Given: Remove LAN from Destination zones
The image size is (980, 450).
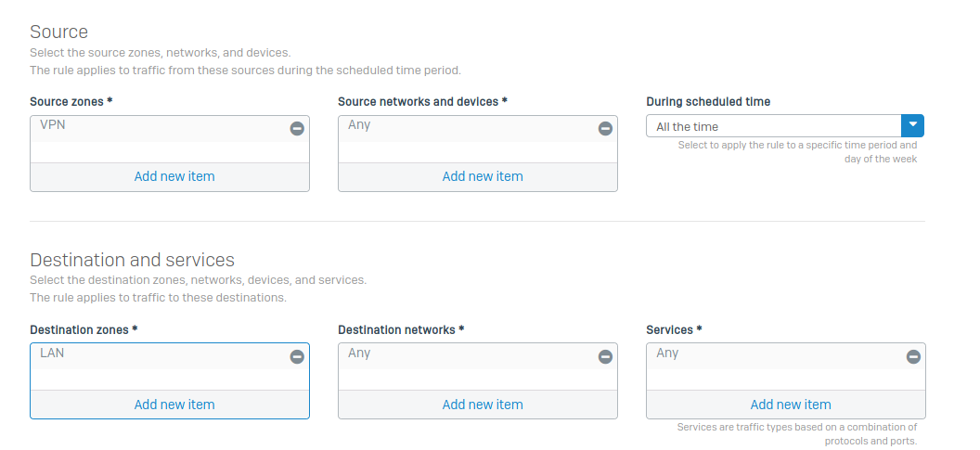Looking at the screenshot, I should click(x=297, y=356).
